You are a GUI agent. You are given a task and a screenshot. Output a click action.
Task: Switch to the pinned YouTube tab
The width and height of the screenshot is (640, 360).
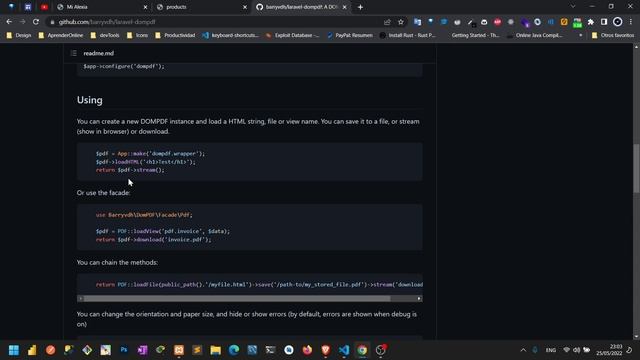click(x=44, y=7)
